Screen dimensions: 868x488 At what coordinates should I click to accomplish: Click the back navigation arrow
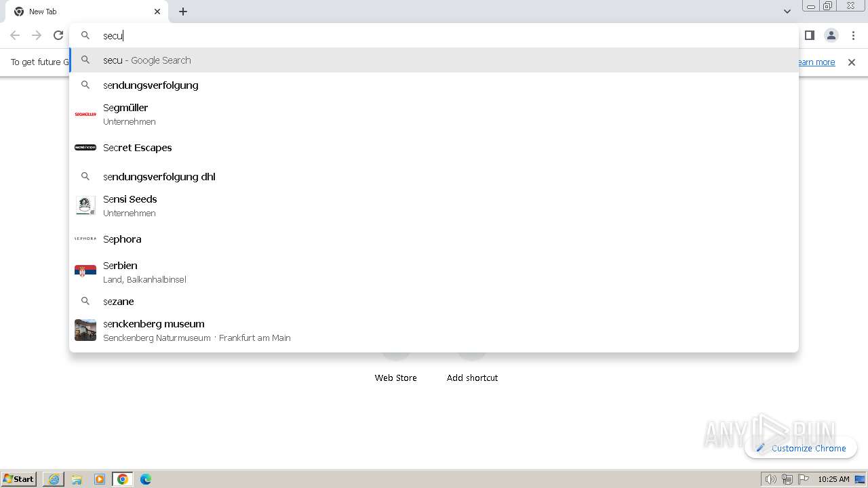pos(15,35)
